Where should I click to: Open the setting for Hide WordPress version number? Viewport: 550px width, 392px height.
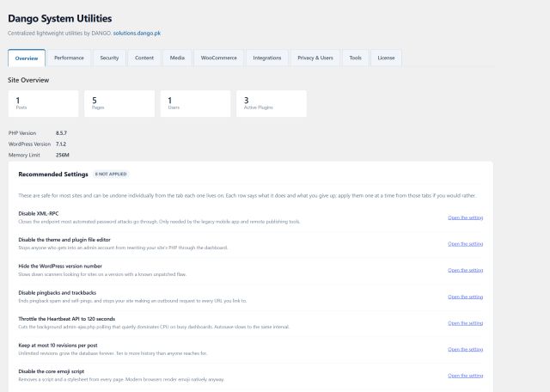[466, 270]
